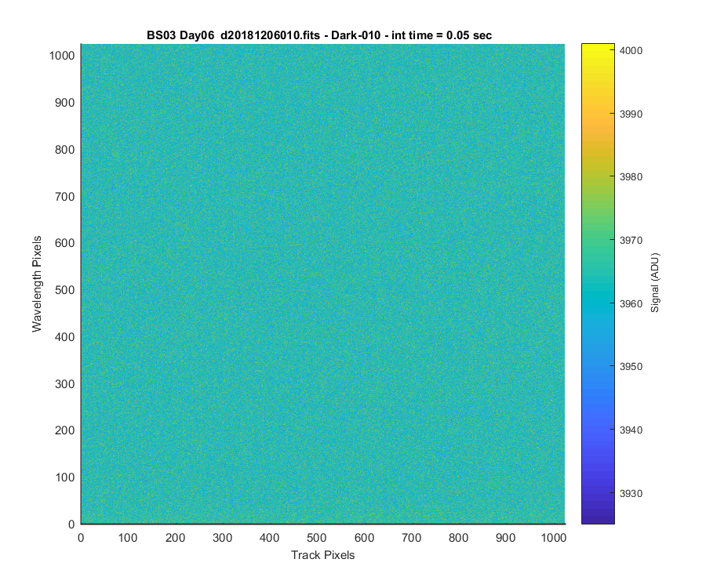
Task: Click the plot title text
Action: coord(319,35)
